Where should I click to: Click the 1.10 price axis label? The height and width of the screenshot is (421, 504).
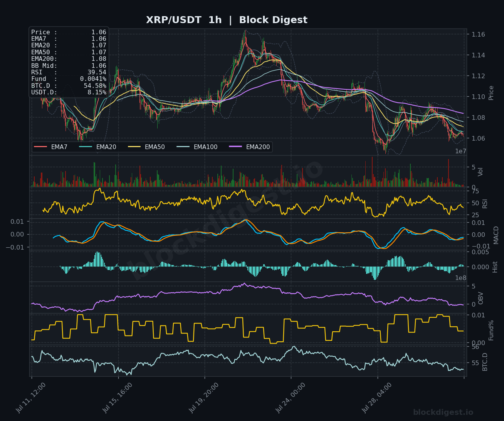pyautogui.click(x=478, y=97)
